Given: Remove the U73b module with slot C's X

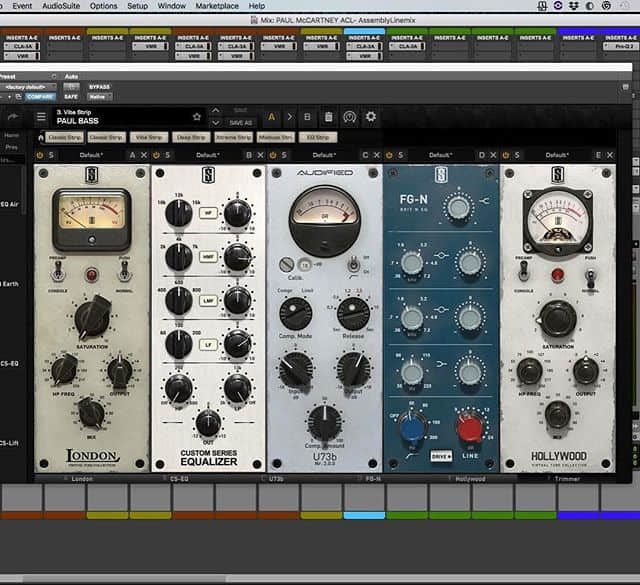Looking at the screenshot, I should (377, 155).
